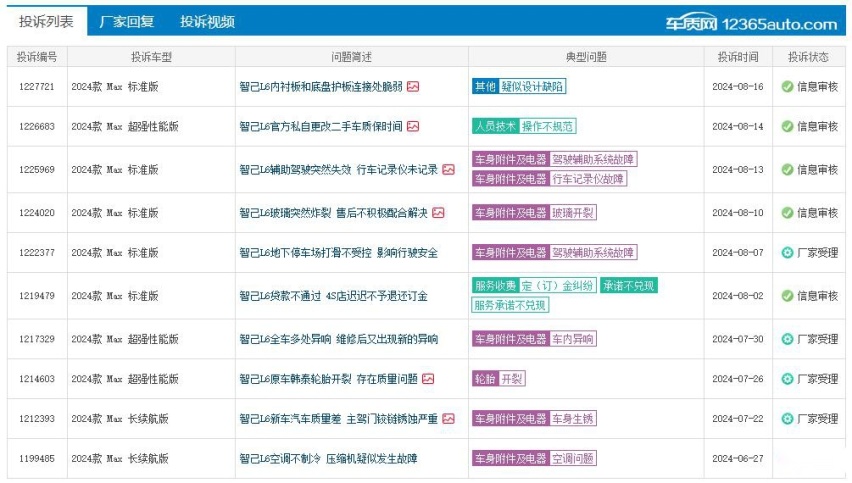The image size is (852, 483).
Task: Click the 车质网 12365auto.com logo
Action: click(x=751, y=23)
